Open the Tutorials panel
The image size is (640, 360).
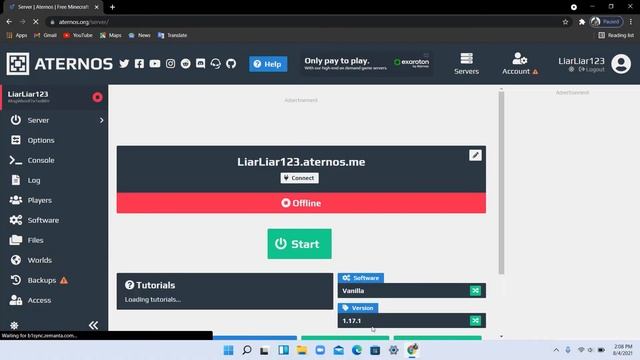(225, 291)
